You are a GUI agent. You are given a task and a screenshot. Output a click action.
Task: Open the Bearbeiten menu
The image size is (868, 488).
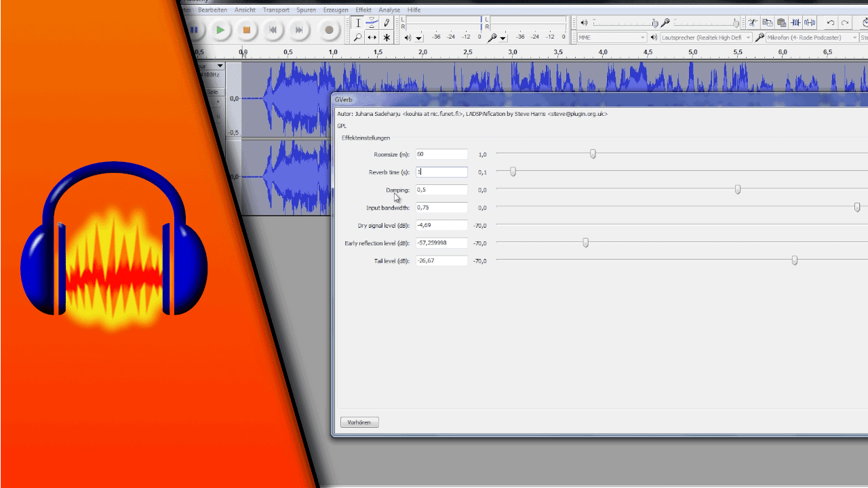[x=212, y=10]
